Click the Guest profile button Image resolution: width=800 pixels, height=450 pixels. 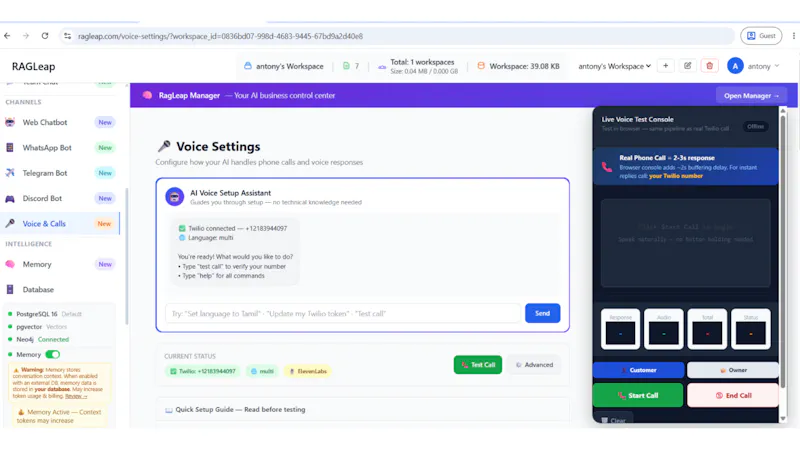tap(761, 36)
